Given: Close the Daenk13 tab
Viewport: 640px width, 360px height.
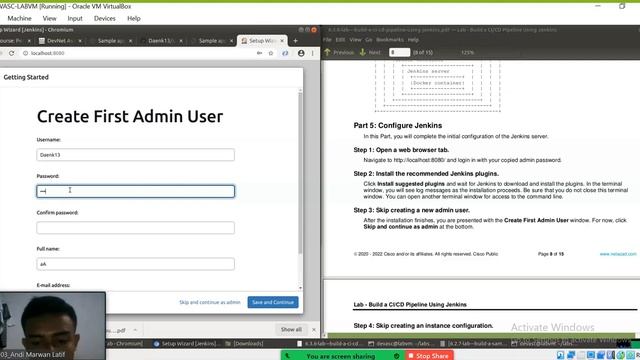Looking at the screenshot, I should pyautogui.click(x=181, y=41).
